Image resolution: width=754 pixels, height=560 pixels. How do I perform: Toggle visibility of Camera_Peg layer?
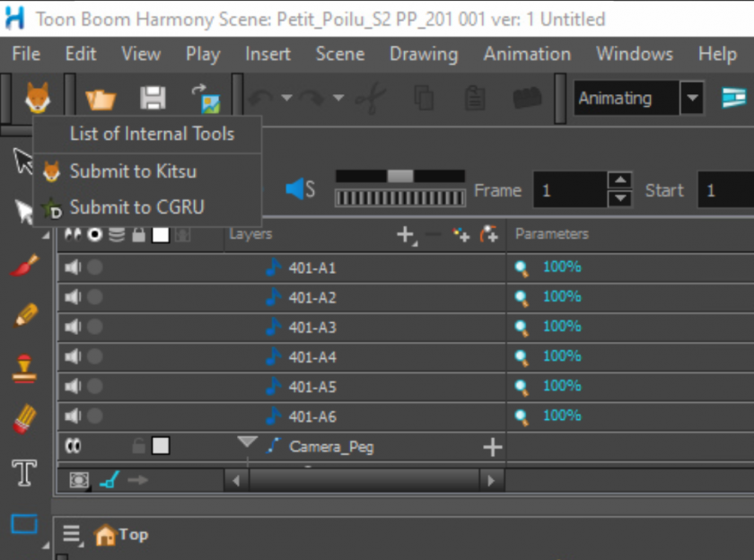(x=73, y=446)
